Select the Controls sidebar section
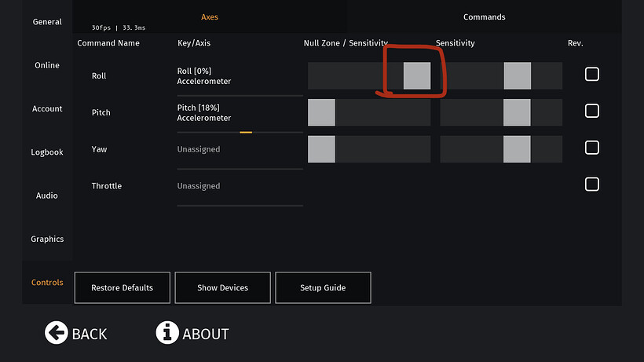This screenshot has width=644, height=362. [47, 283]
